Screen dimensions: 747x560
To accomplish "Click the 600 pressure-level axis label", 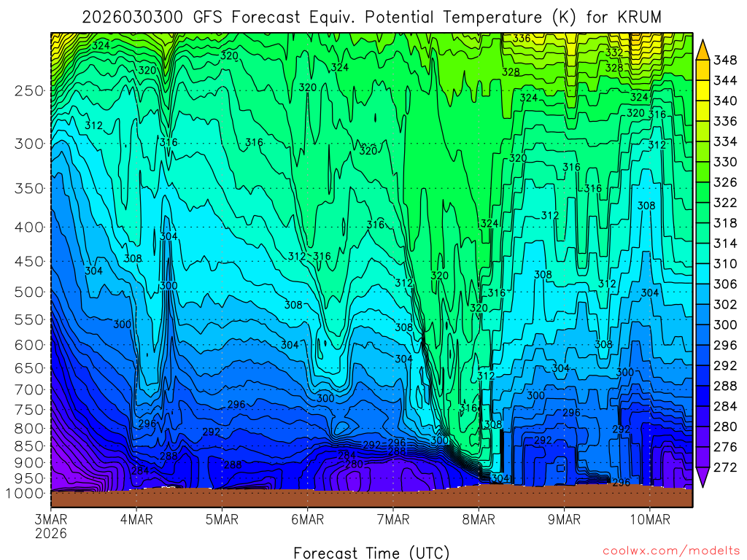I will click(29, 345).
